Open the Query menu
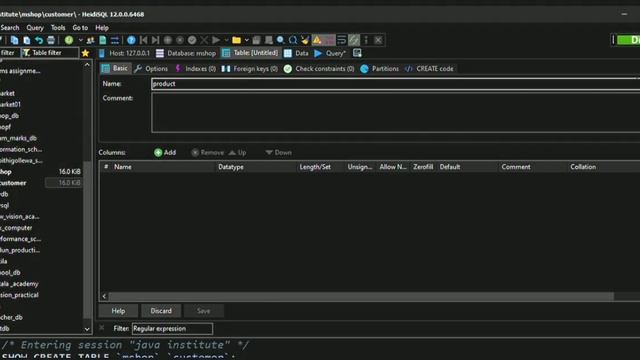This screenshot has height=360, width=640. tap(35, 28)
